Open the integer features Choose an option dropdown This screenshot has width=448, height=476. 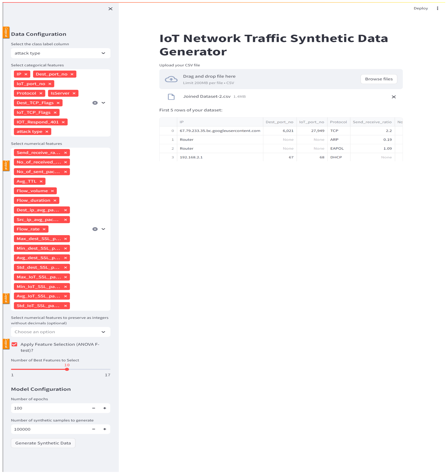61,332
